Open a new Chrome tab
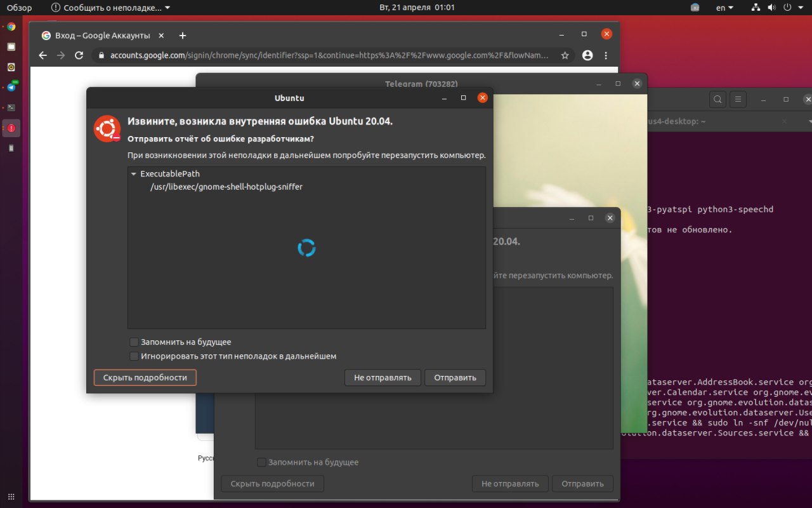 click(x=183, y=36)
